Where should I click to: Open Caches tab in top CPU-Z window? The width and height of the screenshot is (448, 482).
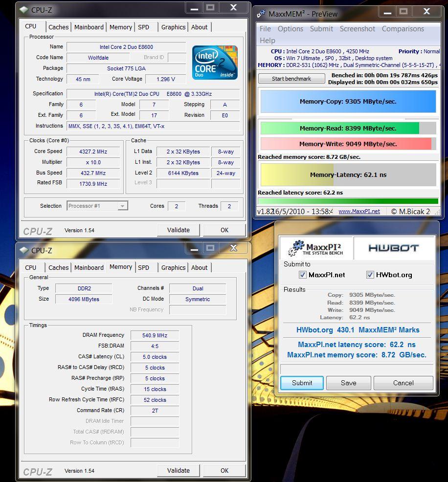(x=58, y=27)
